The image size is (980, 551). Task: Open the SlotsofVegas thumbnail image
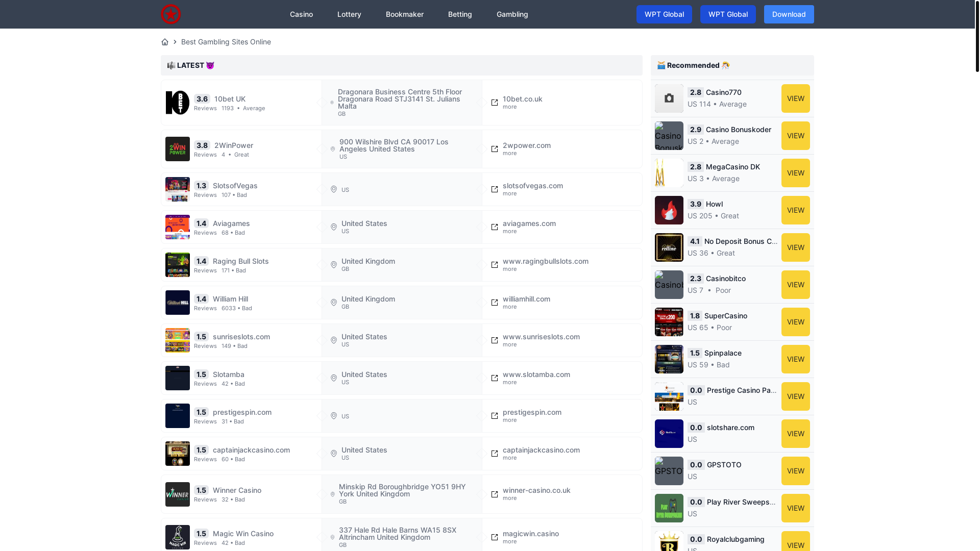click(x=178, y=189)
